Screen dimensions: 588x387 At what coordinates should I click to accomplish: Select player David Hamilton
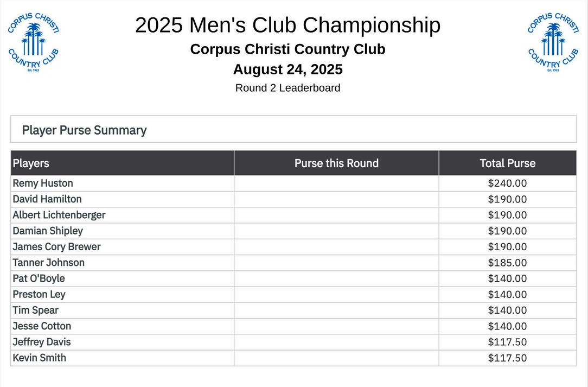[47, 199]
